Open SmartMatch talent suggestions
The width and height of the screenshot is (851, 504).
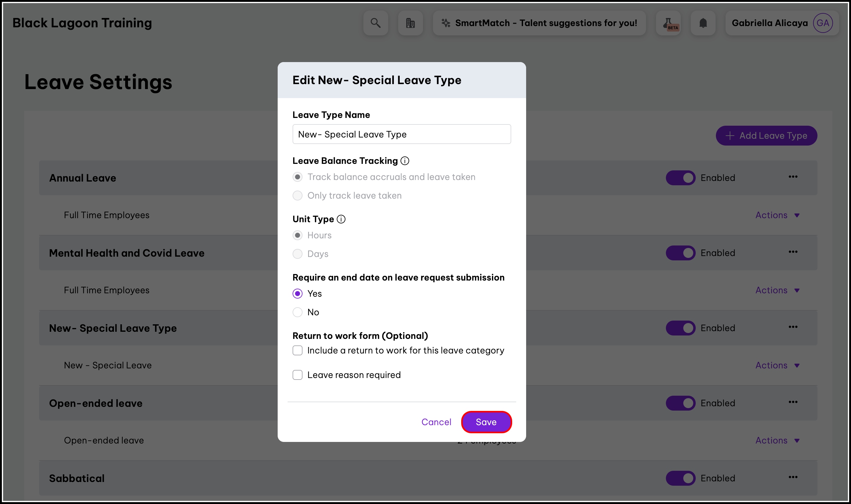pyautogui.click(x=539, y=23)
